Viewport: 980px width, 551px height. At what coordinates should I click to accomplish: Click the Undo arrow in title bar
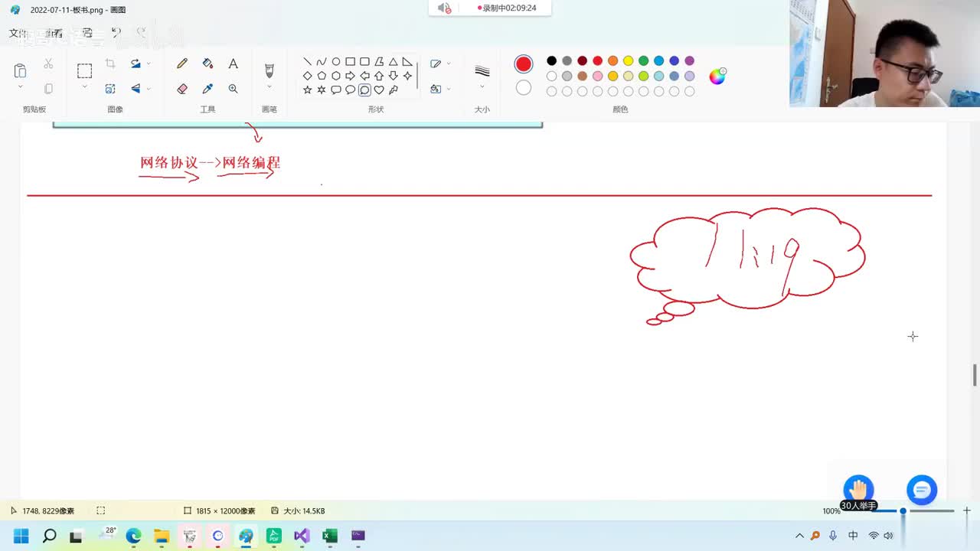coord(116,32)
